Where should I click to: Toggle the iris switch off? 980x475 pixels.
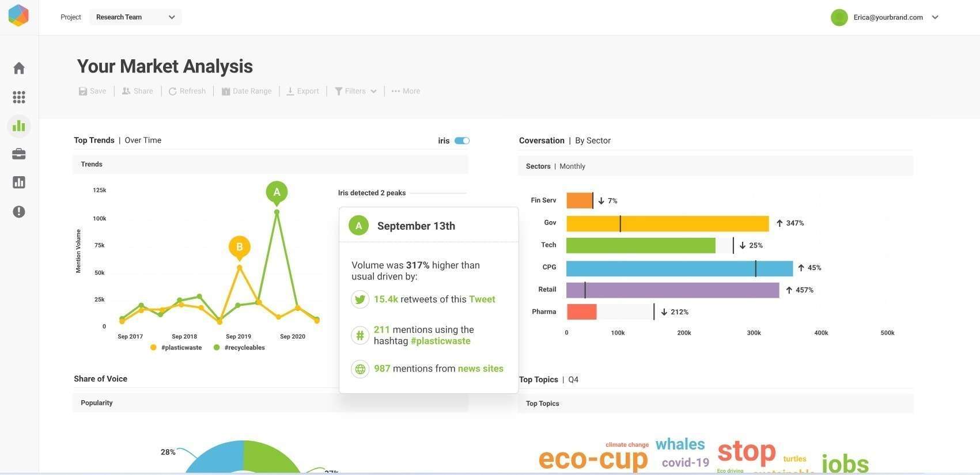(462, 140)
